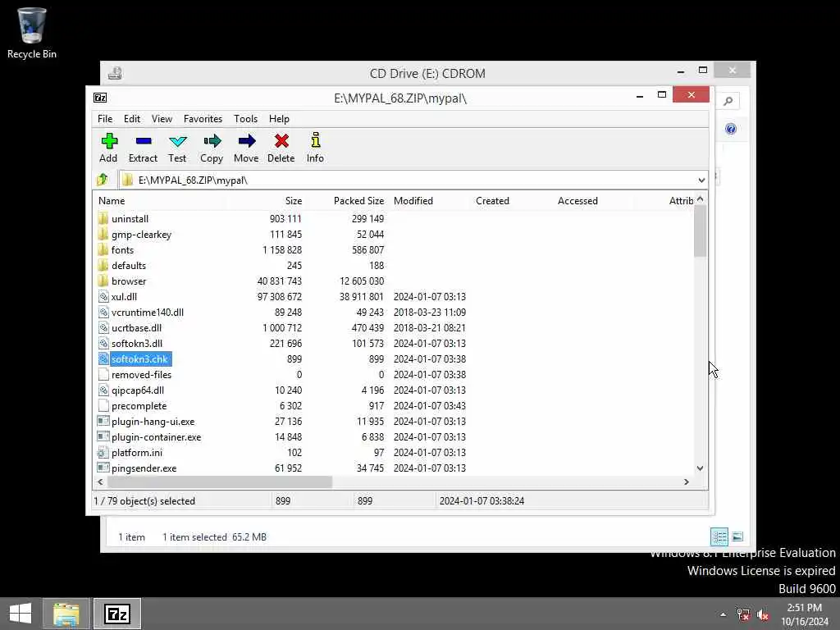The image size is (840, 630).
Task: Expand the address path dropdown
Action: coord(701,180)
